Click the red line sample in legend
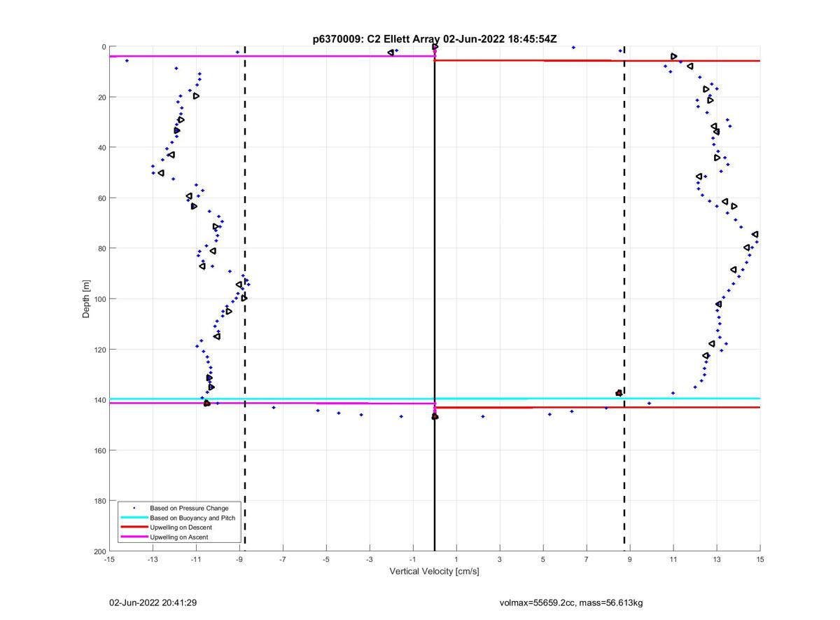 pyautogui.click(x=134, y=527)
